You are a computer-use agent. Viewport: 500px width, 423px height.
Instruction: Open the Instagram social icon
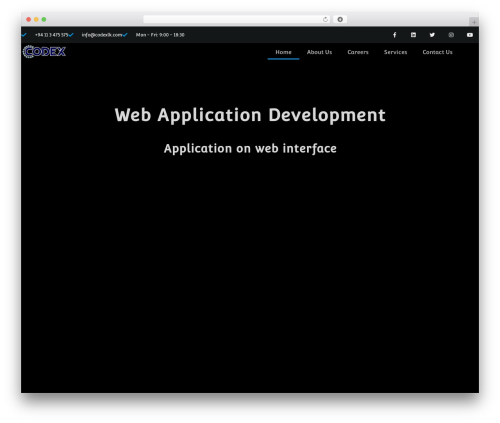click(x=451, y=35)
